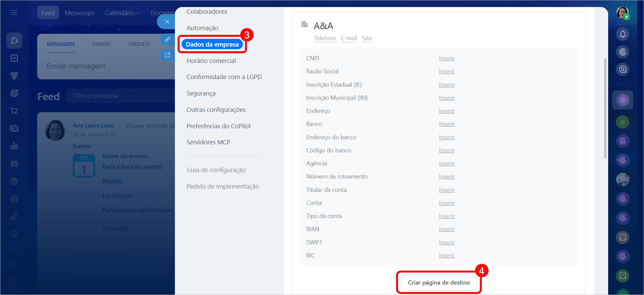The image size is (644, 295).
Task: Open user profile avatar at top right
Action: click(x=622, y=13)
